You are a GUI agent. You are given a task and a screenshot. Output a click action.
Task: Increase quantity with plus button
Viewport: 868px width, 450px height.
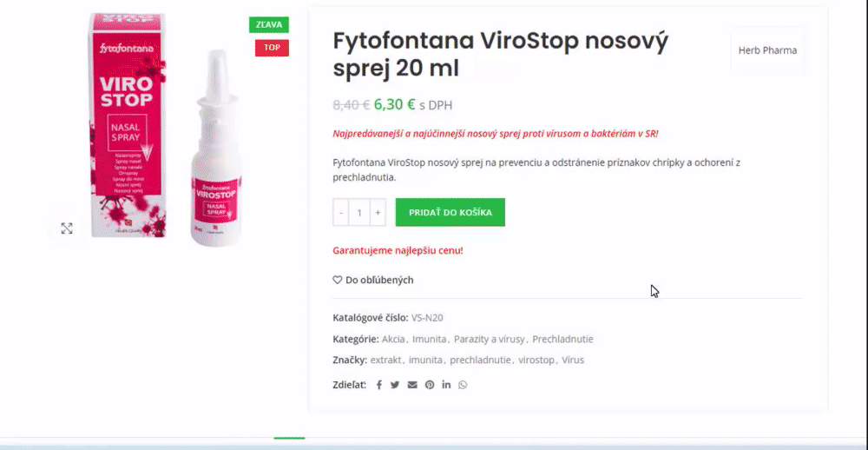pyautogui.click(x=378, y=212)
